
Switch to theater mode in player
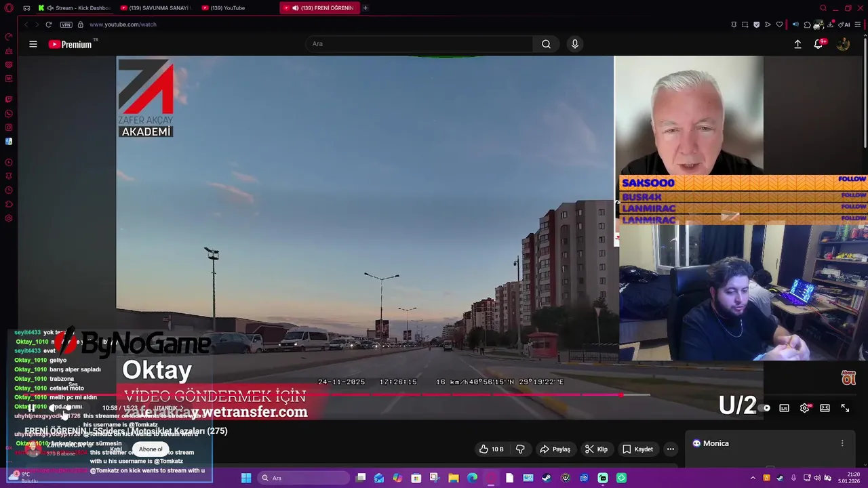point(825,408)
